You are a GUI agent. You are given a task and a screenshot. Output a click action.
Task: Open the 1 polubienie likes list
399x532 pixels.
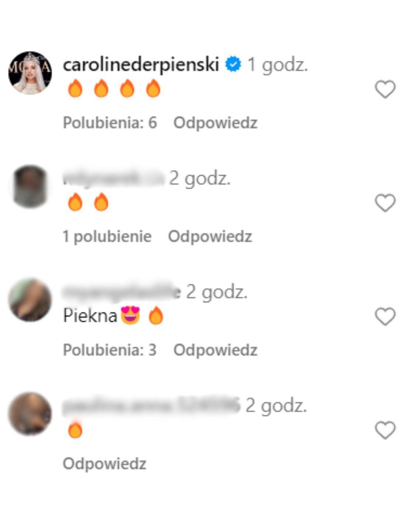pos(107,236)
